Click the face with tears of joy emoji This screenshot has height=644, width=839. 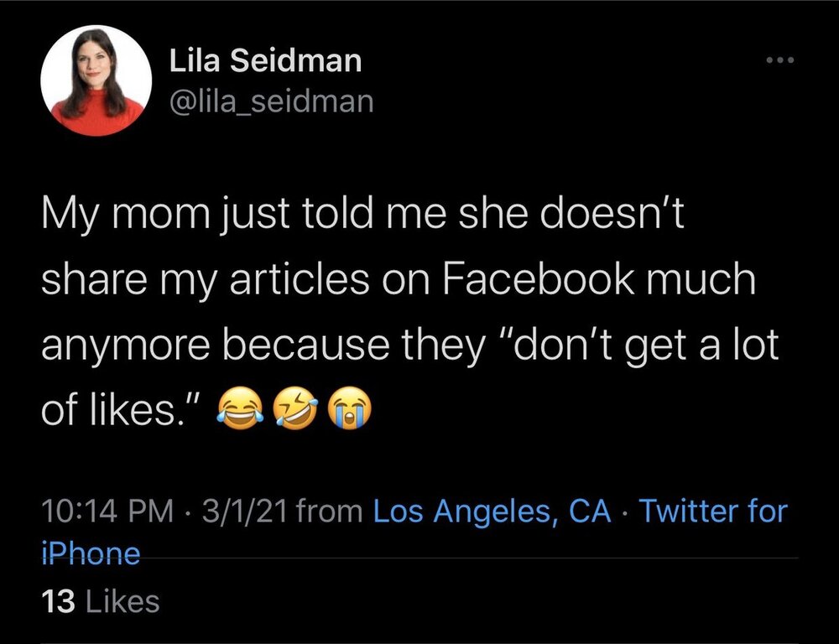coord(238,410)
